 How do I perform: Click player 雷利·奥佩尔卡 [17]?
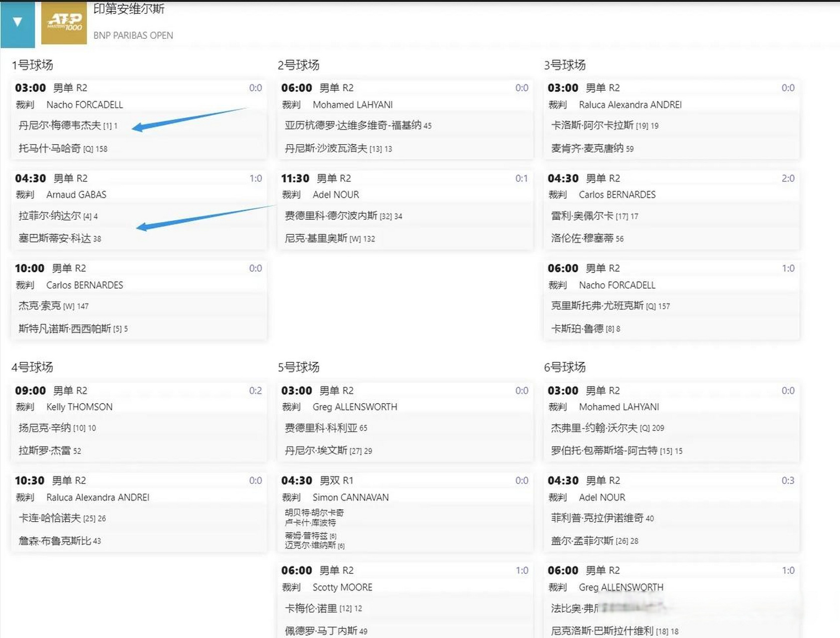click(x=595, y=216)
